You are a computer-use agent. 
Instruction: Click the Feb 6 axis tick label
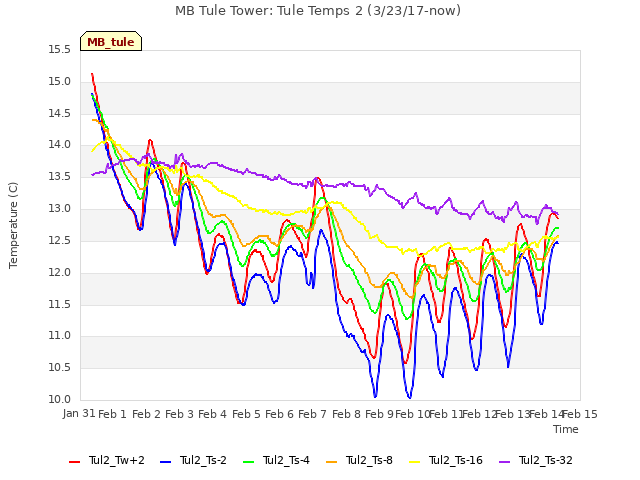click(x=280, y=414)
